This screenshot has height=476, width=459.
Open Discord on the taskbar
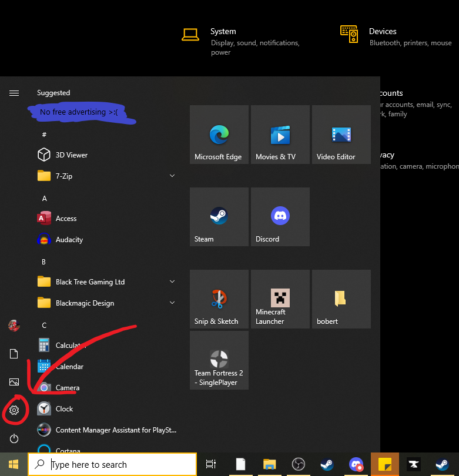pos(356,464)
